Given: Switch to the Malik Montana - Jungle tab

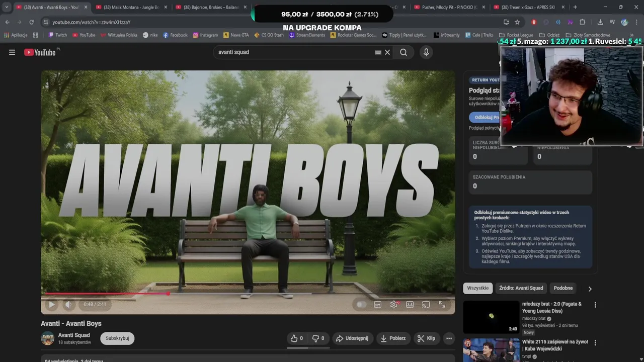Looking at the screenshot, I should click(x=131, y=7).
